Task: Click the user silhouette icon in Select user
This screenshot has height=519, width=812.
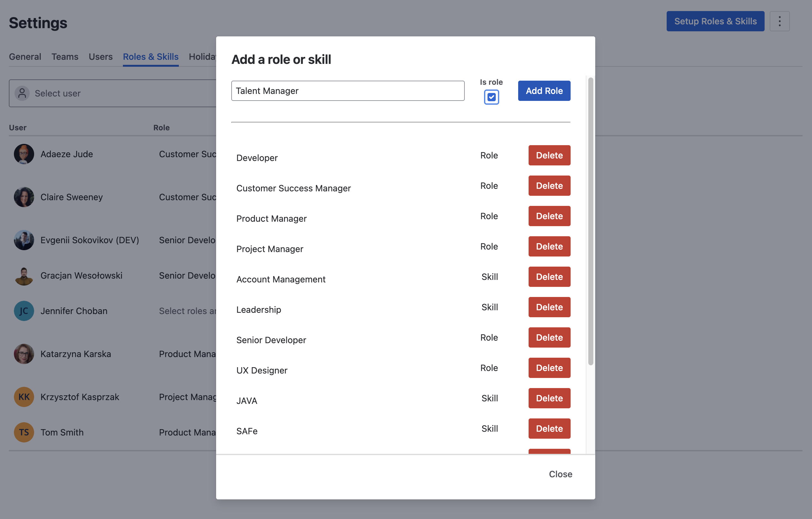Action: pos(22,93)
